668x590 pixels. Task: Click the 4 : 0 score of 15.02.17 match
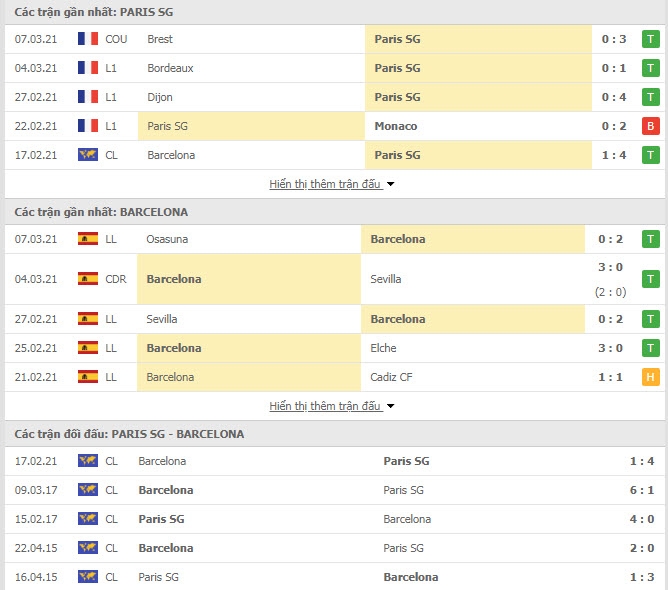642,519
